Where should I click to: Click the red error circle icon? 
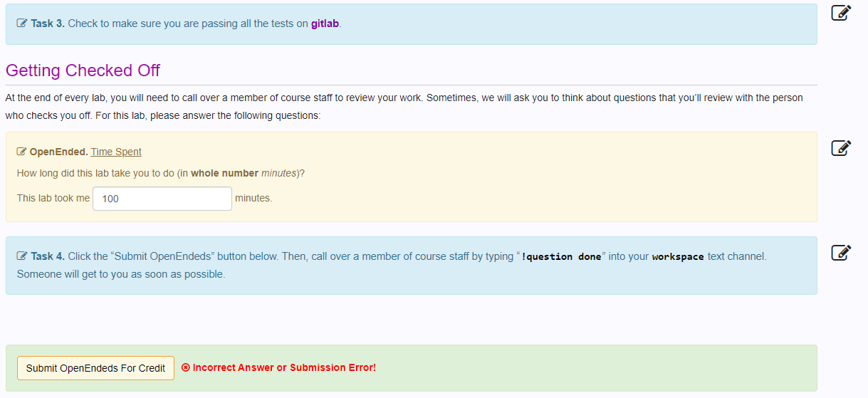coord(186,368)
